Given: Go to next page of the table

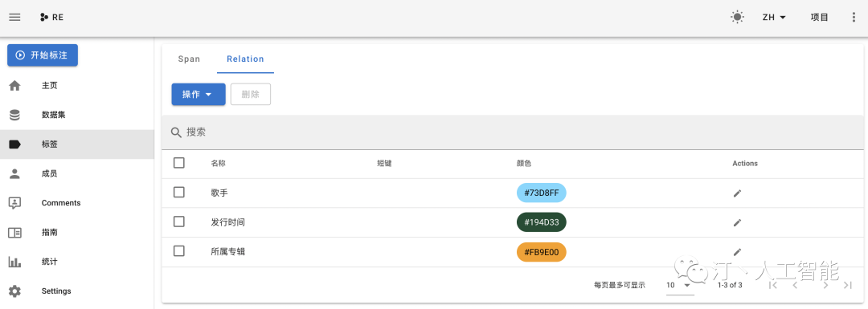Looking at the screenshot, I should tap(826, 285).
